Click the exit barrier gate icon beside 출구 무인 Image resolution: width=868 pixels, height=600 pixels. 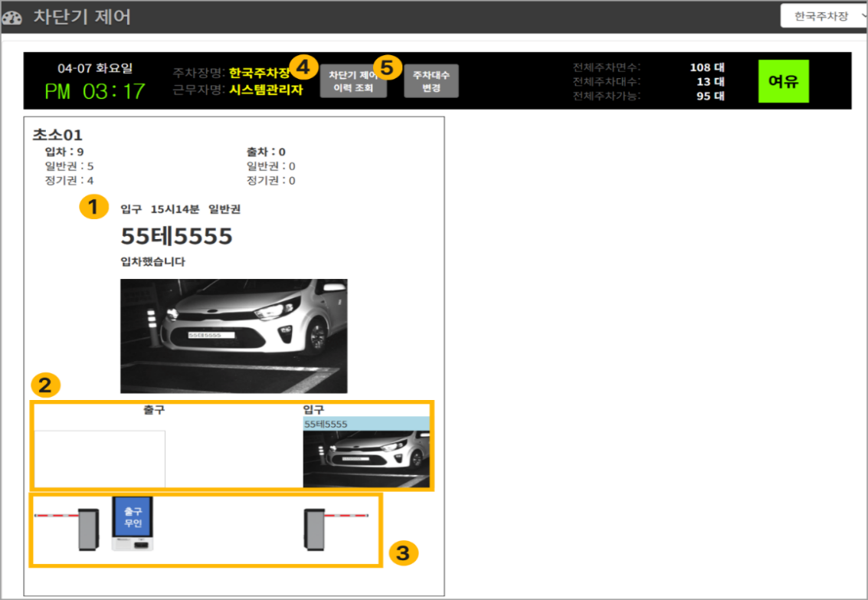[x=67, y=530]
